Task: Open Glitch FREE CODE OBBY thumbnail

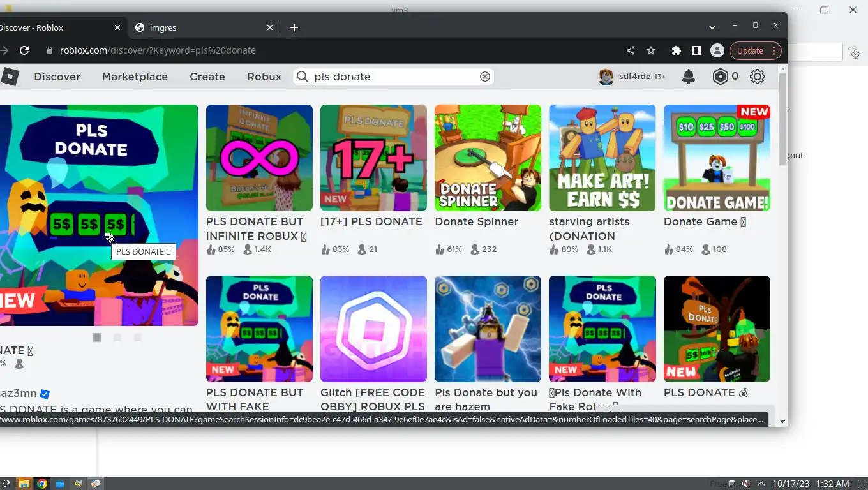Action: coord(373,329)
